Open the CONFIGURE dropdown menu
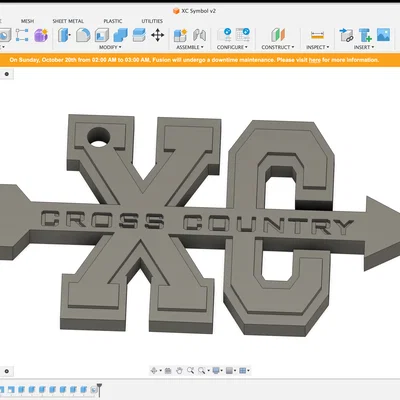Screen dimensions: 400x400 coord(232,47)
